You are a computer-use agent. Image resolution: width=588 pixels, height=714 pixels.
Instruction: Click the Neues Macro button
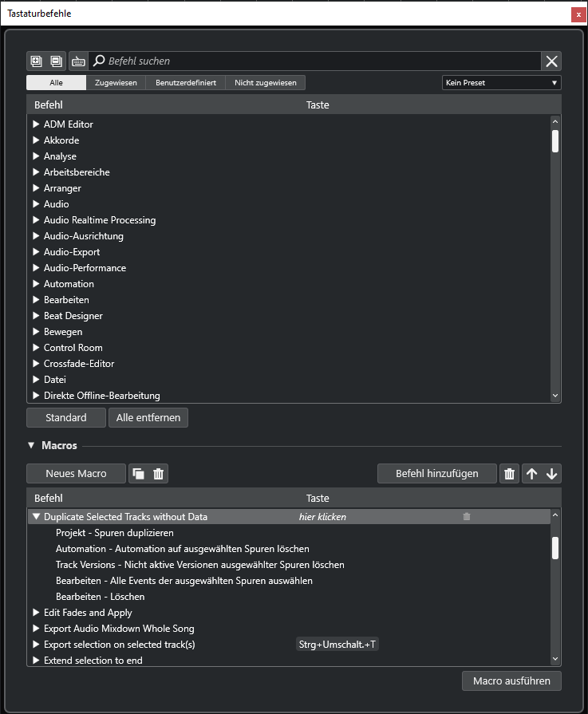pos(76,474)
